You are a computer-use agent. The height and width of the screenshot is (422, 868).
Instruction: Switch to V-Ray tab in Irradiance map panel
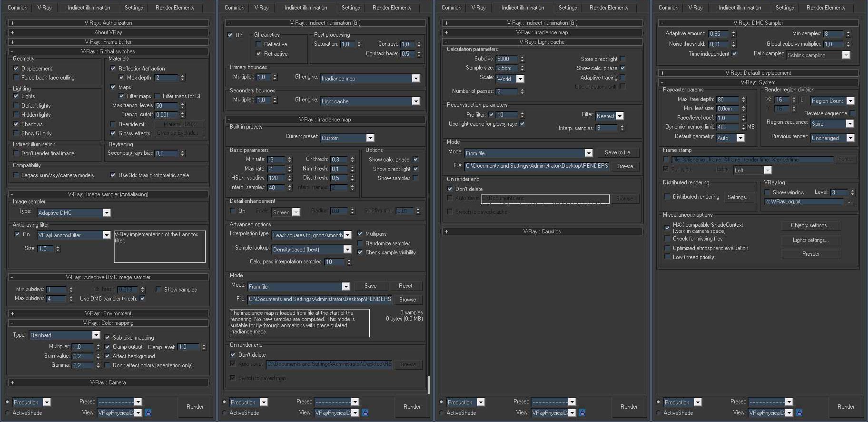click(261, 8)
